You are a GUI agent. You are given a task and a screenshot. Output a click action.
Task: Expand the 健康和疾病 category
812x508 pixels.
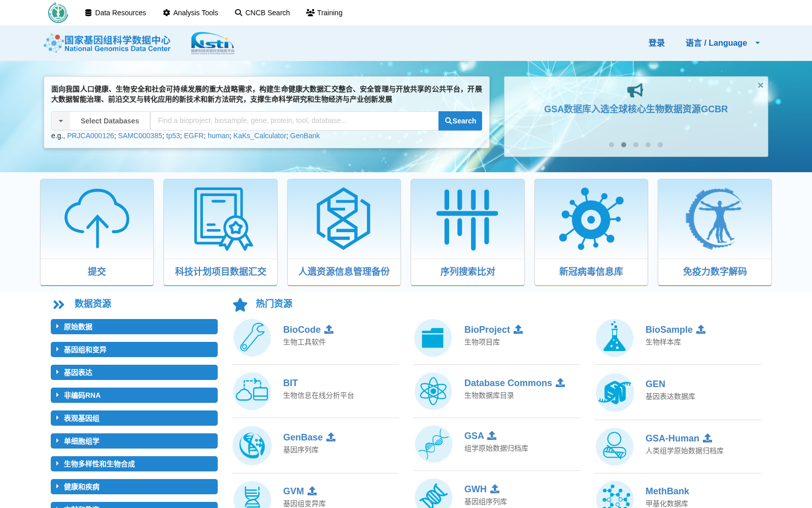click(134, 487)
